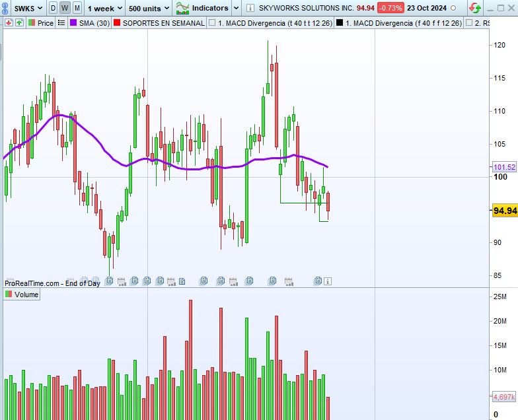Switch to the daily D timeframe
Image resolution: width=518 pixels, height=420 pixels.
point(53,8)
